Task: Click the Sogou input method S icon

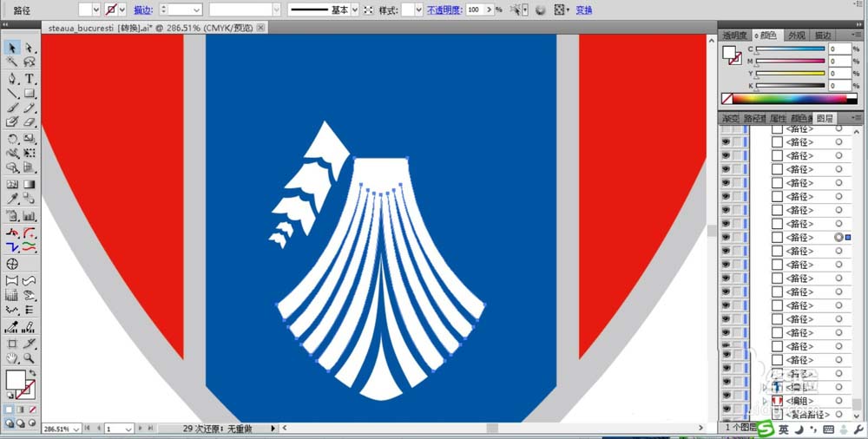Action: click(x=766, y=429)
